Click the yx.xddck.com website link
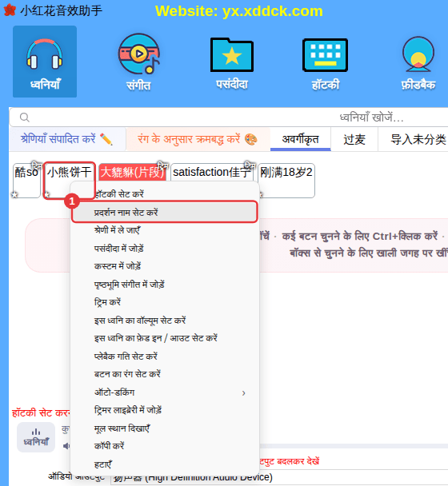The height and width of the screenshot is (486, 448). [272, 11]
